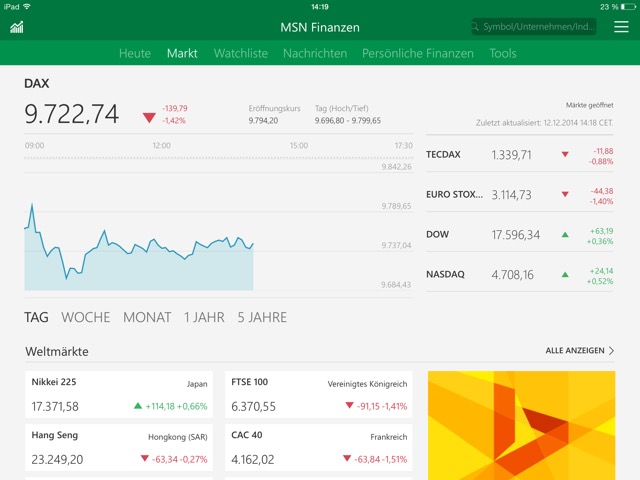The width and height of the screenshot is (640, 480).
Task: Select the Tools tab
Action: [x=503, y=53]
